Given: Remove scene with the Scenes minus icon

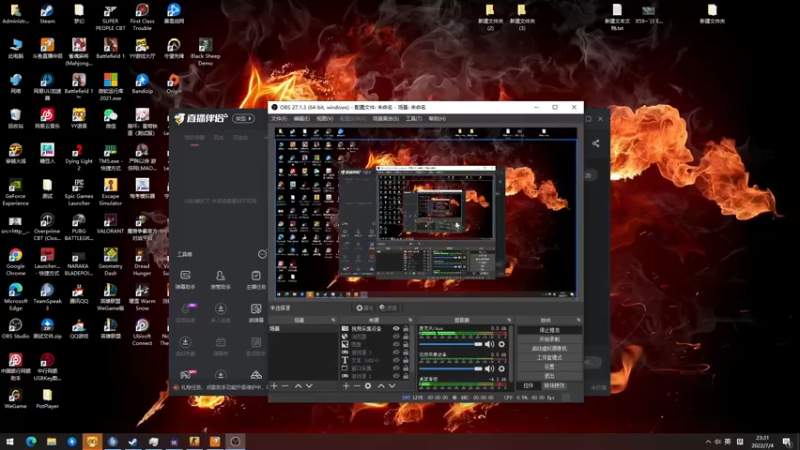Looking at the screenshot, I should click(285, 386).
